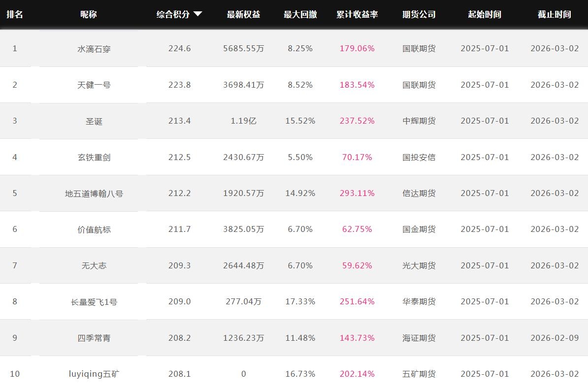The height and width of the screenshot is (390, 588).
Task: Click the 237.52% return value
Action: [x=357, y=121]
